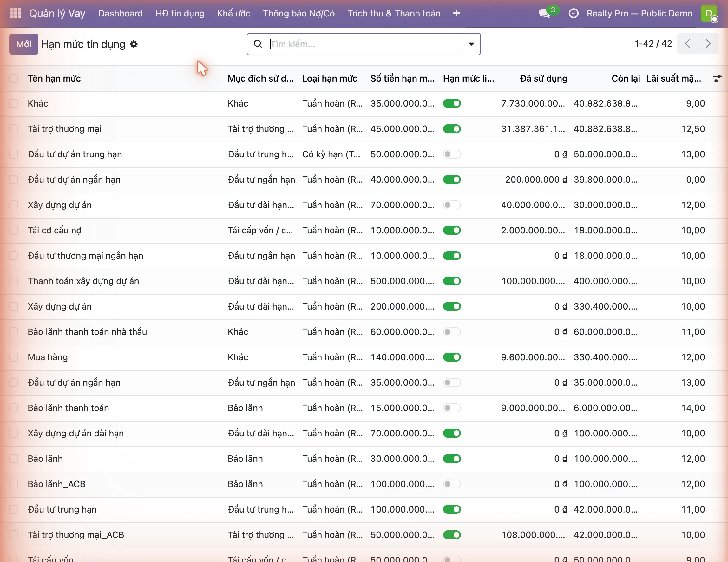Check the select-all checkbox in header

pos(14,79)
